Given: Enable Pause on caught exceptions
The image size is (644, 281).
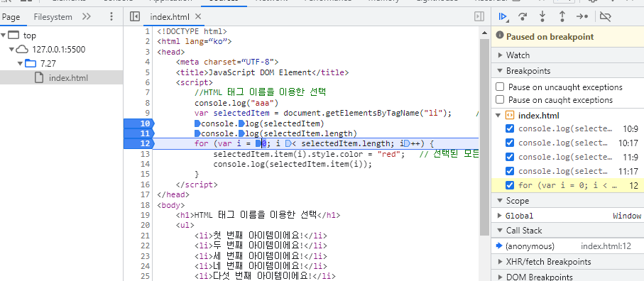Looking at the screenshot, I should (500, 99).
